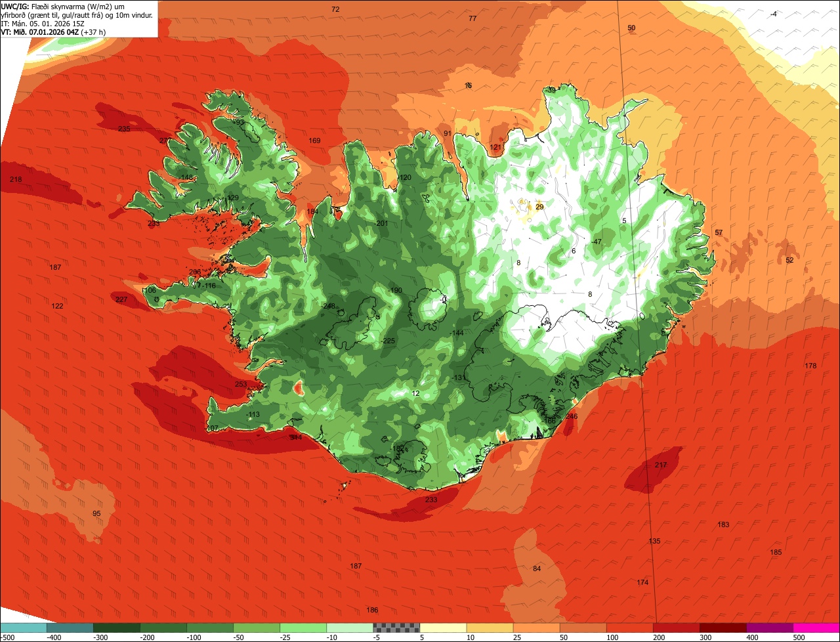This screenshot has width=840, height=642.
Task: Click the map value '183' on the ocean
Action: (724, 524)
